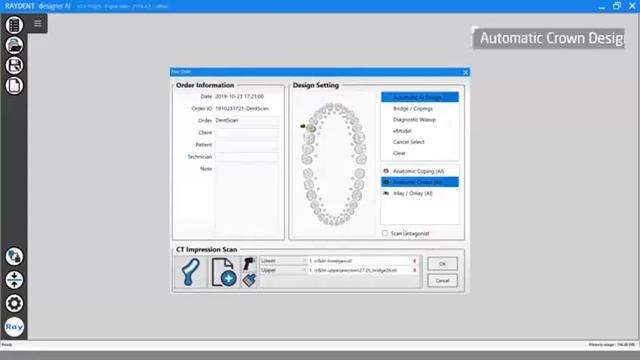Screen dimensions: 640x360
Task: Remove the Upper scan file entry
Action: (415, 270)
